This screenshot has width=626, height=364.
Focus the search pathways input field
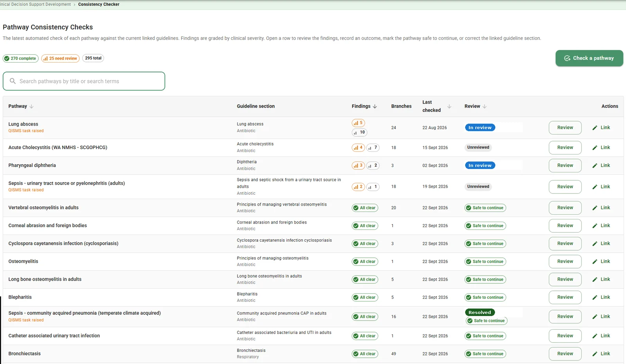point(84,81)
